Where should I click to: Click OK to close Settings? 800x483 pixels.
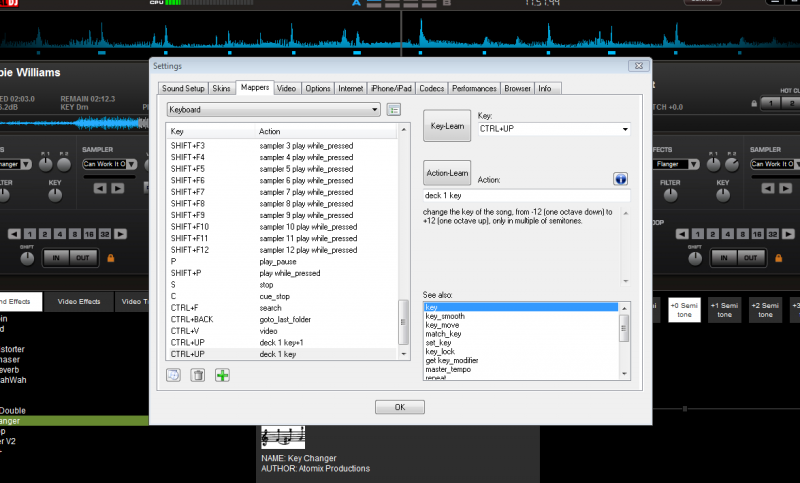(399, 407)
